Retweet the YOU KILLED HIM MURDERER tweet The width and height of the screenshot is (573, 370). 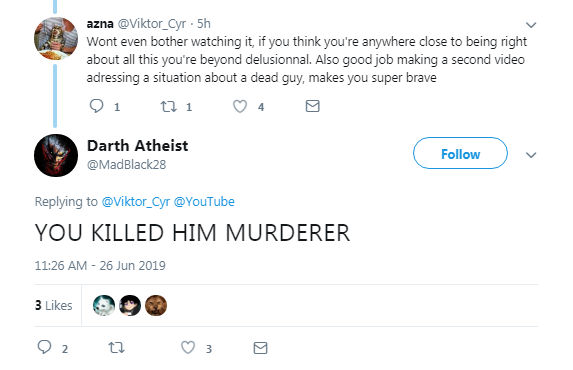pos(117,348)
